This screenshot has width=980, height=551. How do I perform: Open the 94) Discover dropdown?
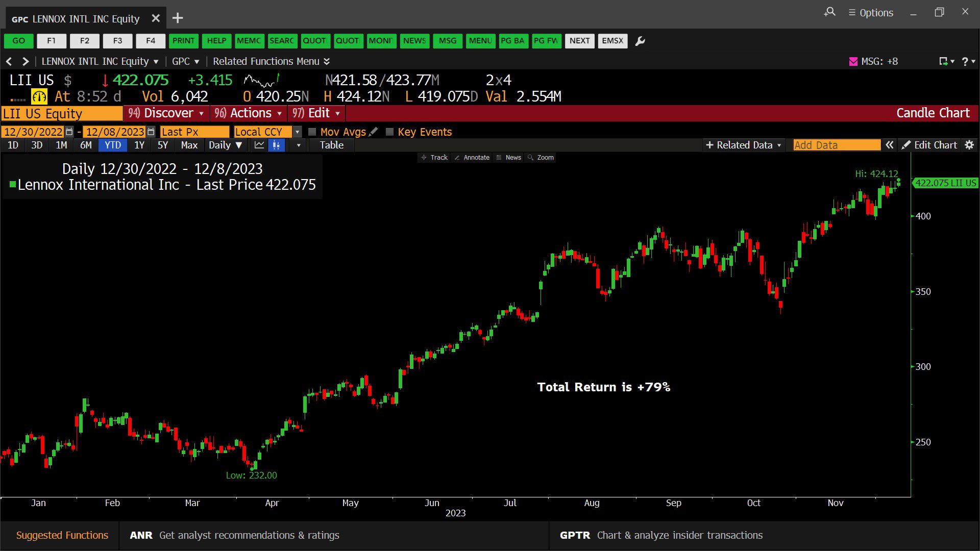166,113
